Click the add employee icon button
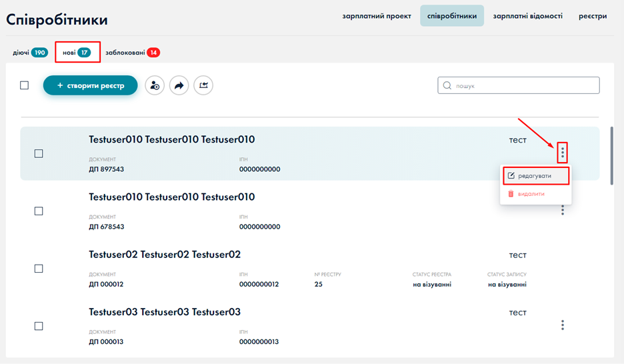 click(155, 85)
